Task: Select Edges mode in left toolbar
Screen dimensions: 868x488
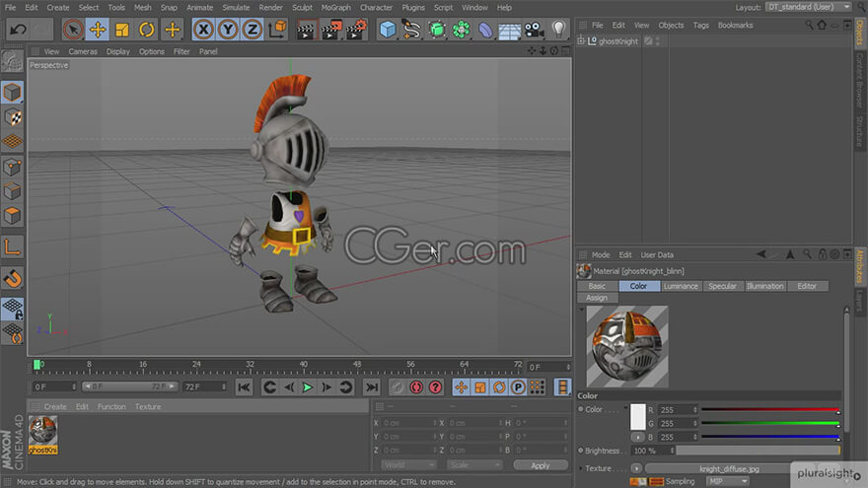Action: [12, 191]
